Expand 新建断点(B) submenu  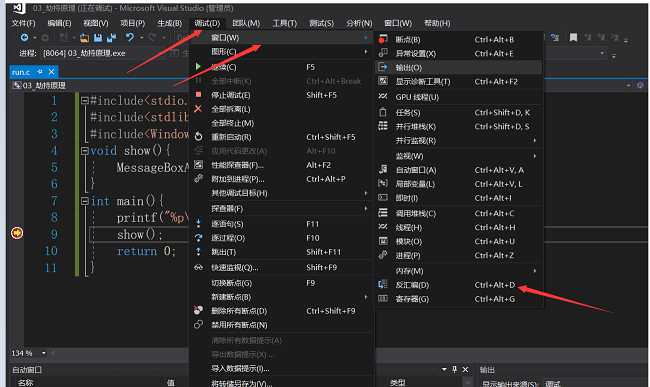click(x=281, y=298)
